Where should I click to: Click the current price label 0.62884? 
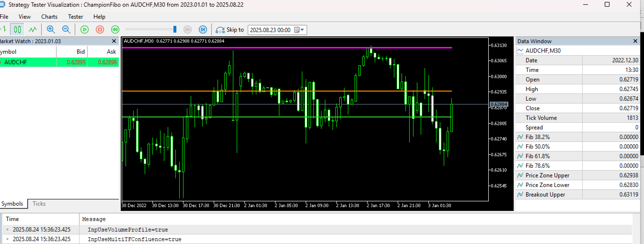[498, 104]
